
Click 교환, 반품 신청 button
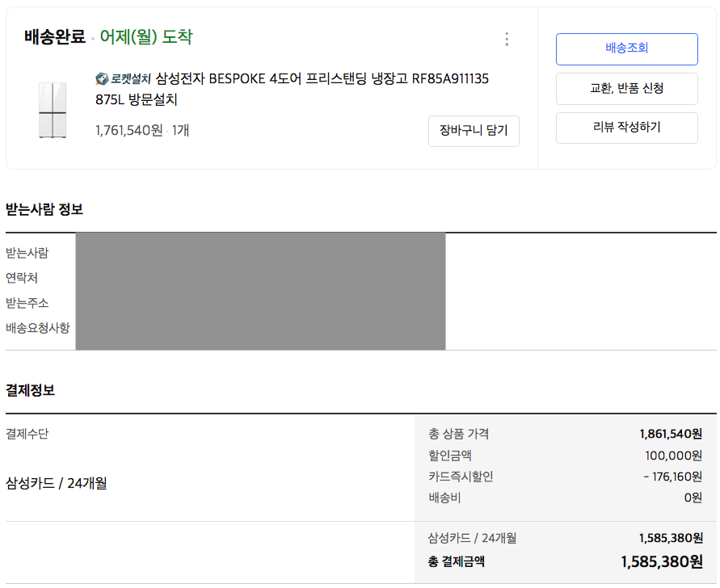coord(627,89)
